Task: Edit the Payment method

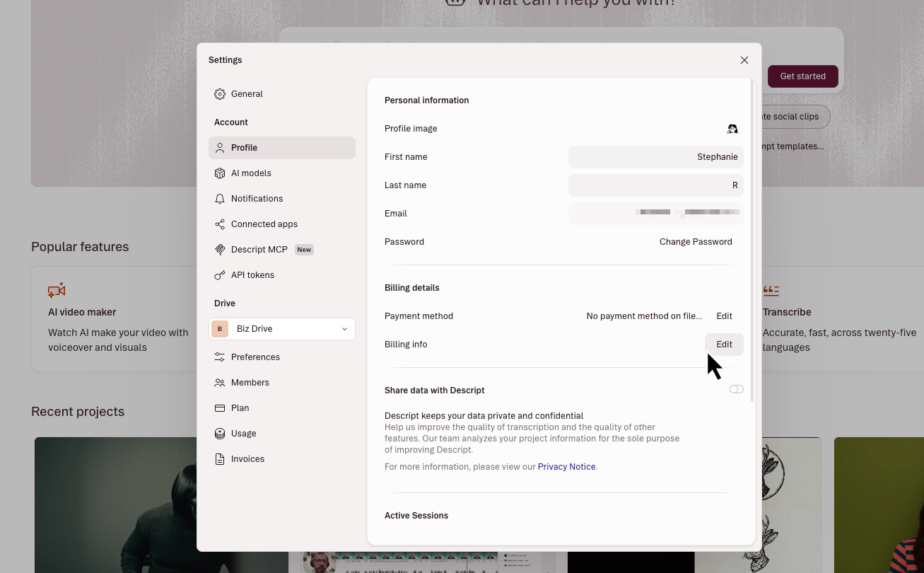Action: pyautogui.click(x=724, y=316)
